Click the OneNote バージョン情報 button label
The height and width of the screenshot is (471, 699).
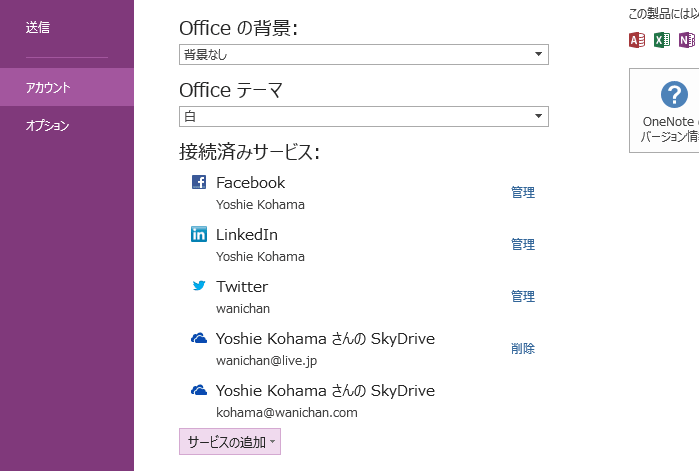tap(670, 129)
